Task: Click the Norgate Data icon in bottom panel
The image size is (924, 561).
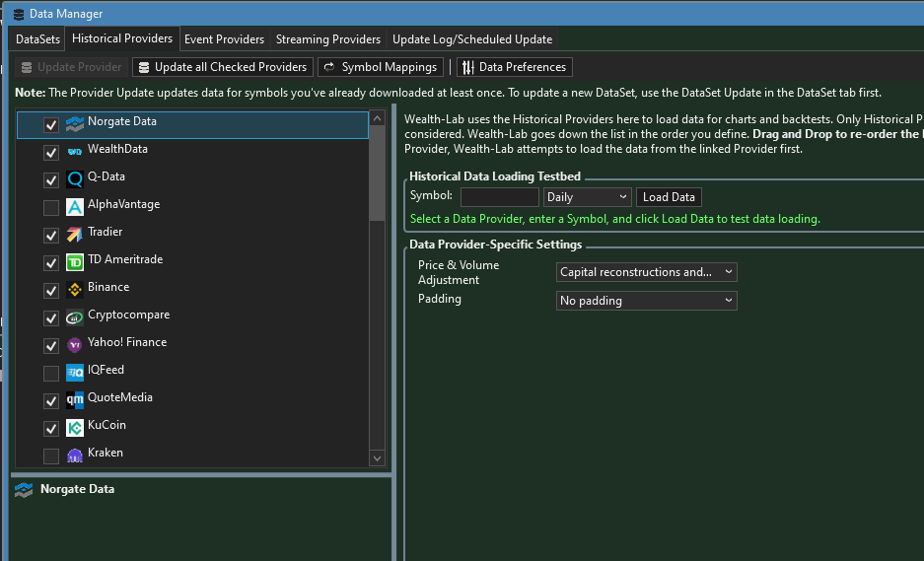Action: [24, 490]
